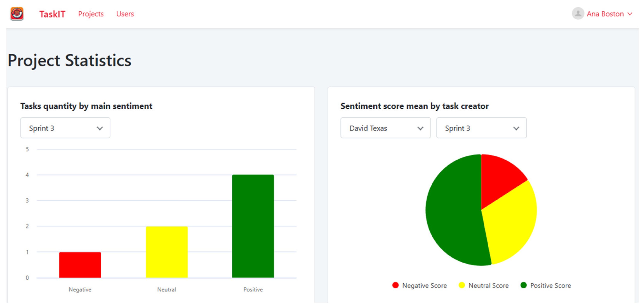This screenshot has width=644, height=308.
Task: Toggle the green Positive Score legend dot
Action: [x=523, y=285]
